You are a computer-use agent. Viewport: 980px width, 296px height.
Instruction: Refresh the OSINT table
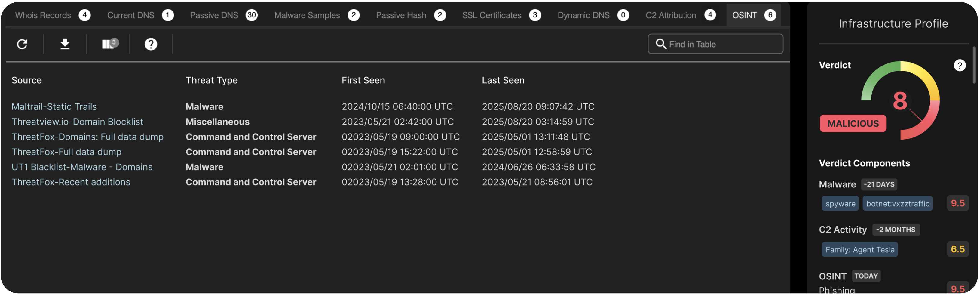(22, 44)
